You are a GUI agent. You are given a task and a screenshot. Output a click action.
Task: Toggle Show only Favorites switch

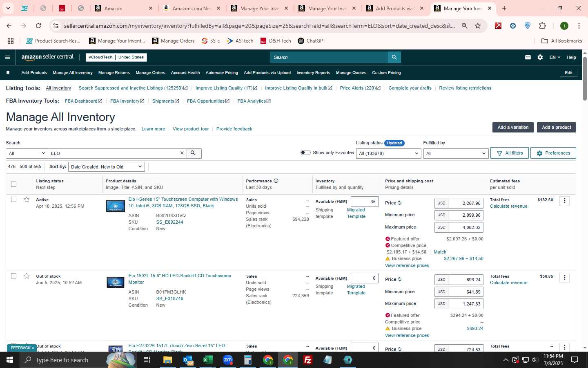click(305, 153)
